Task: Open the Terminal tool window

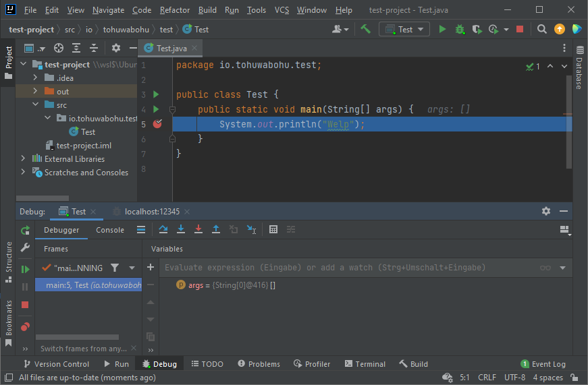Action: pos(365,364)
